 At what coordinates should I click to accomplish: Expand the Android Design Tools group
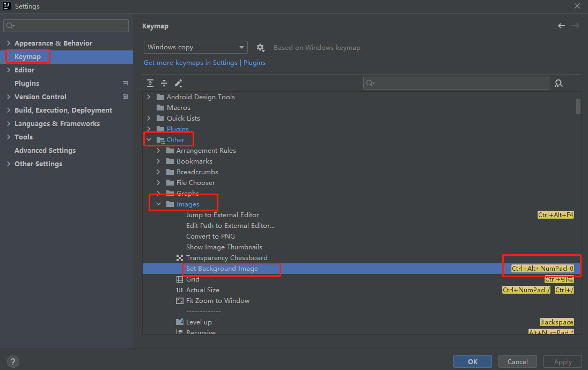(x=149, y=97)
